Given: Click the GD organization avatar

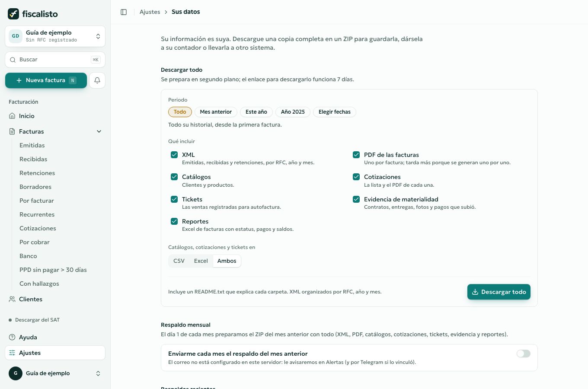Looking at the screenshot, I should [x=16, y=36].
